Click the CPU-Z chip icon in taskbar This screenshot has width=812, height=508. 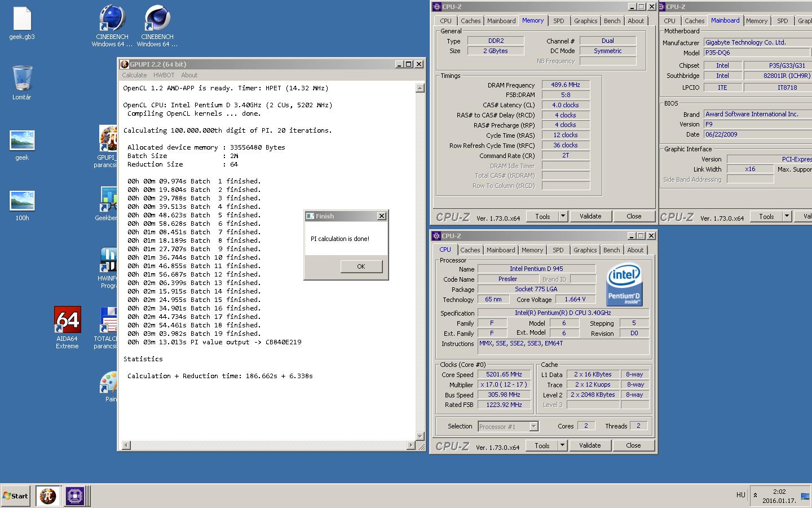[x=74, y=496]
